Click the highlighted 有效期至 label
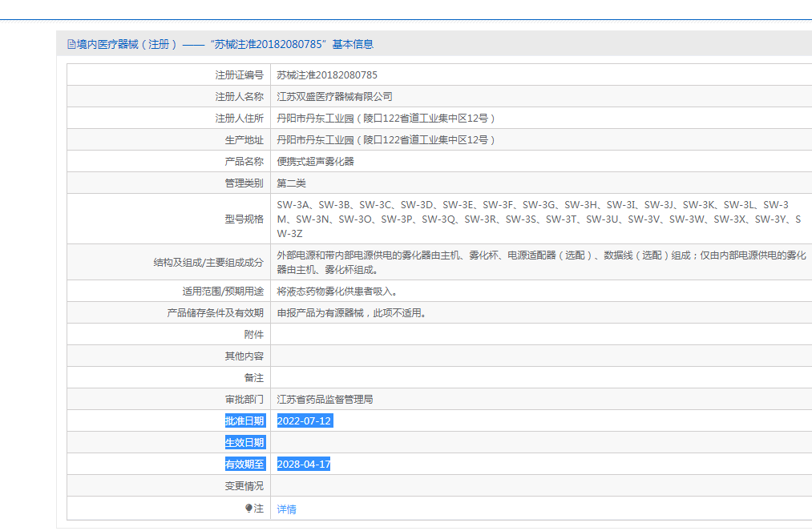This screenshot has width=812, height=531. [244, 463]
